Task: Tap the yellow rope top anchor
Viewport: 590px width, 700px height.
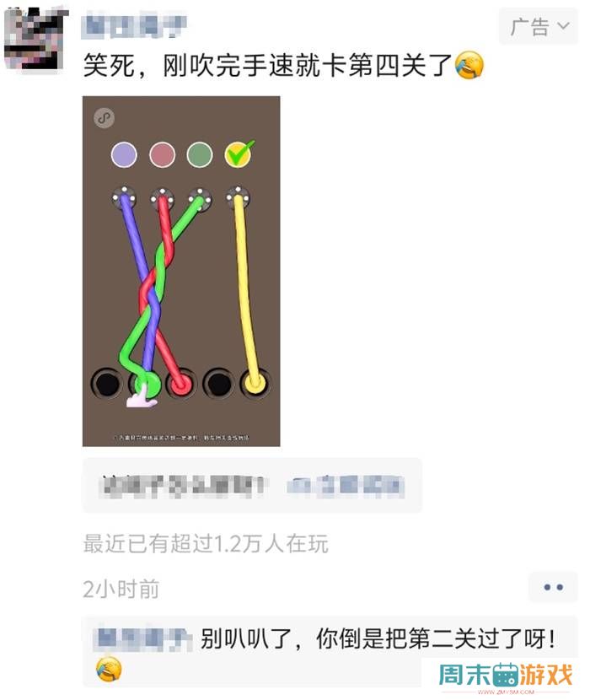Action: pos(238,198)
